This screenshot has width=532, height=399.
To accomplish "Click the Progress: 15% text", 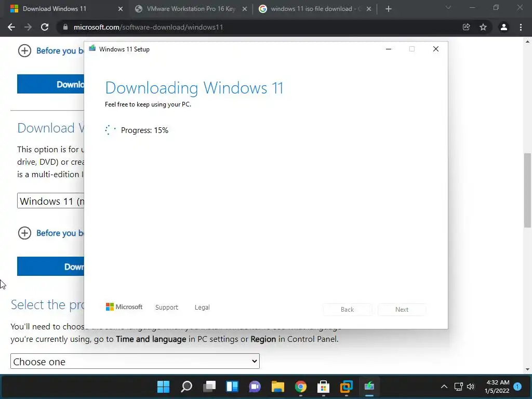I will [x=144, y=130].
